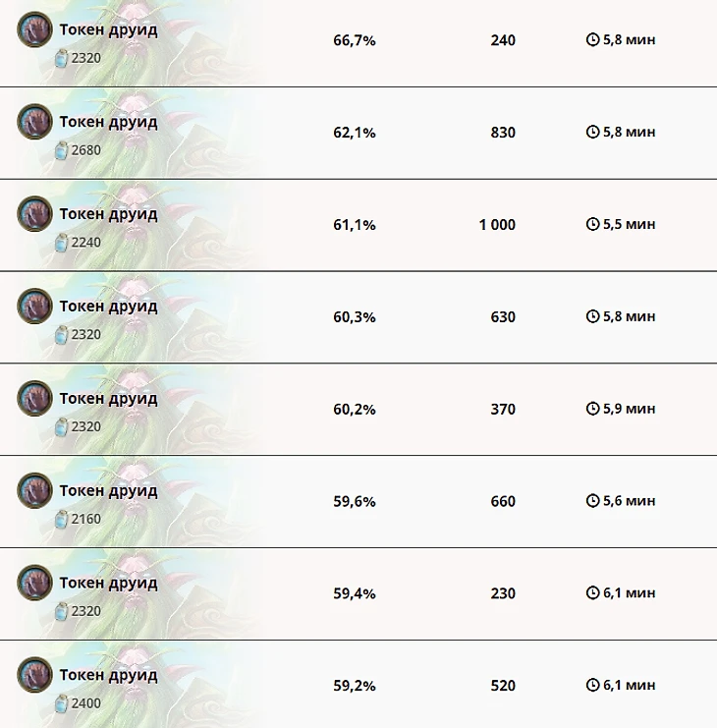Click the 60,2% winrate value
Image resolution: width=717 pixels, height=728 pixels.
(355, 410)
